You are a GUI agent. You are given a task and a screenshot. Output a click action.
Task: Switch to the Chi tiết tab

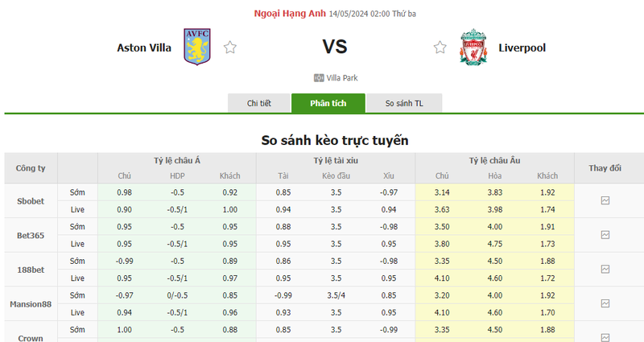(258, 103)
